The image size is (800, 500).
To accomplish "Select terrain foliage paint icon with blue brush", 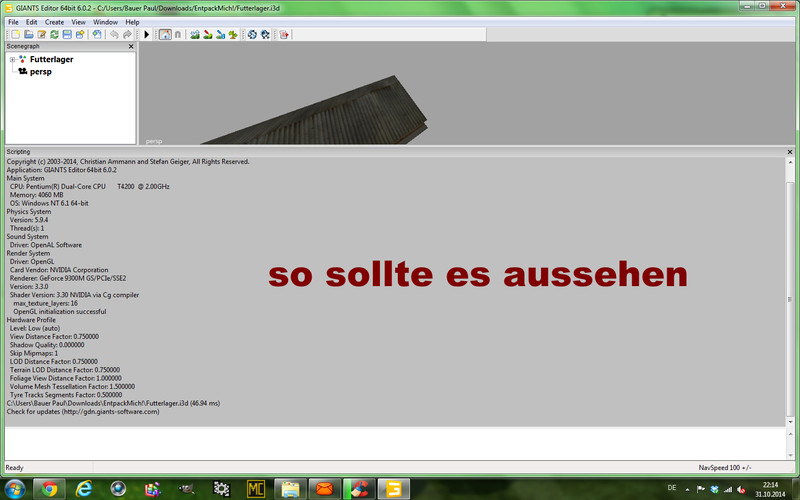I will pos(220,34).
